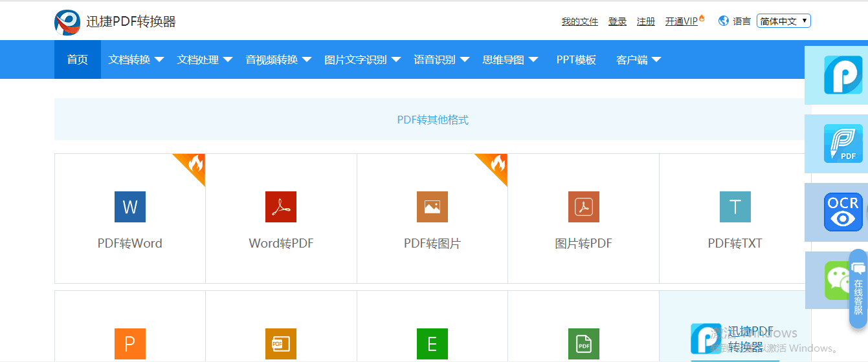Click the PDF转Word label
The width and height of the screenshot is (868, 362).
click(x=130, y=244)
